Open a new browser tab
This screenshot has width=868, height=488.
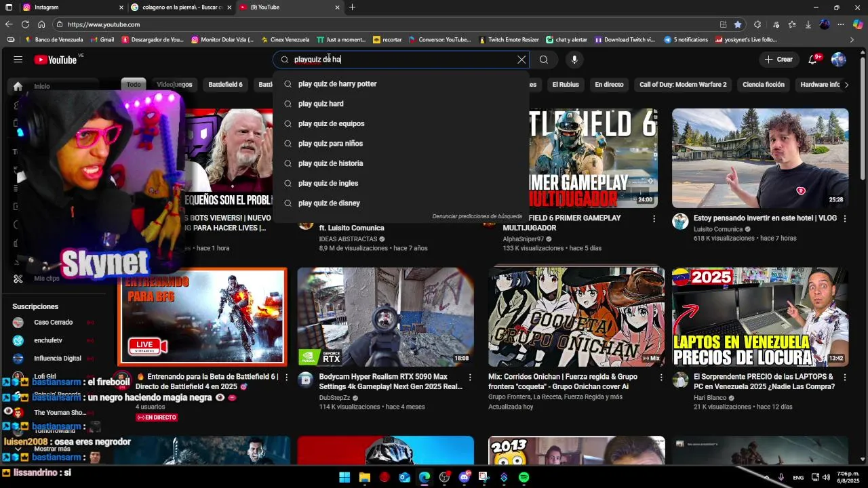click(x=352, y=7)
